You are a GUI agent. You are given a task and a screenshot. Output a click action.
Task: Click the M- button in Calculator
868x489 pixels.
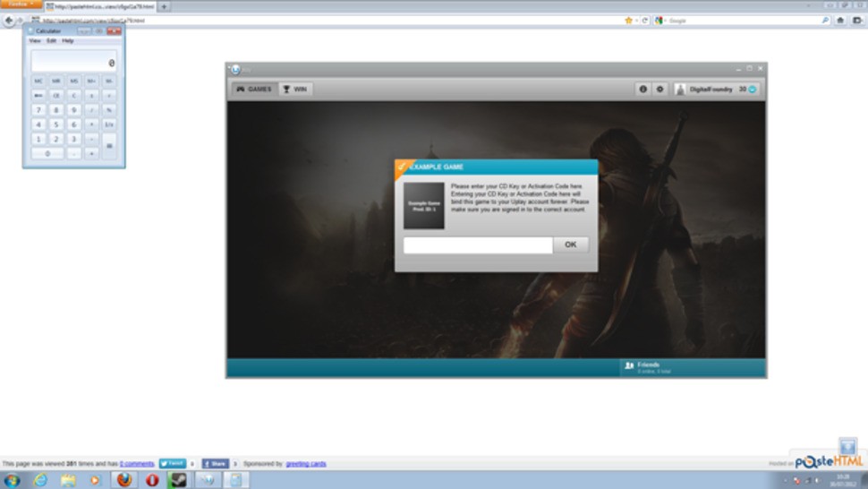(109, 81)
